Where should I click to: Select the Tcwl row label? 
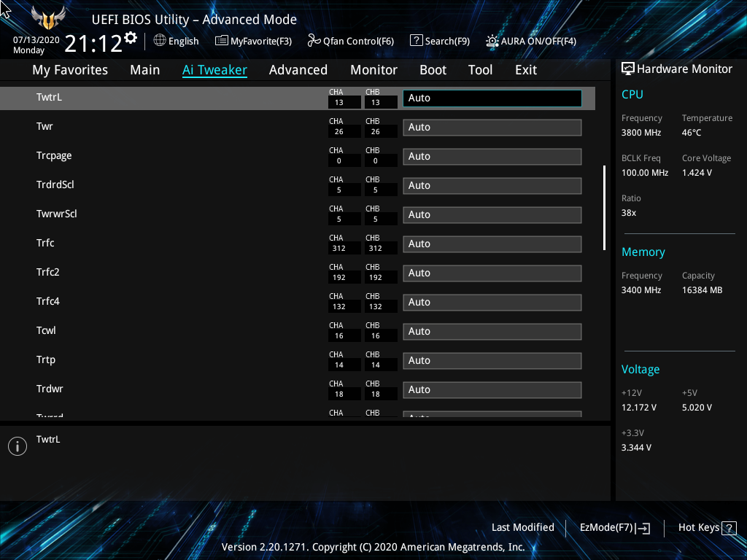[46, 330]
